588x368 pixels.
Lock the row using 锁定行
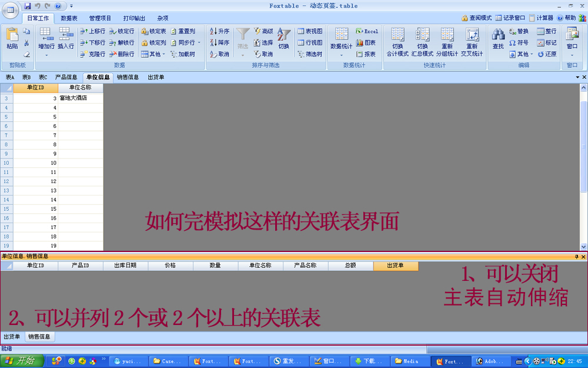pyautogui.click(x=122, y=31)
